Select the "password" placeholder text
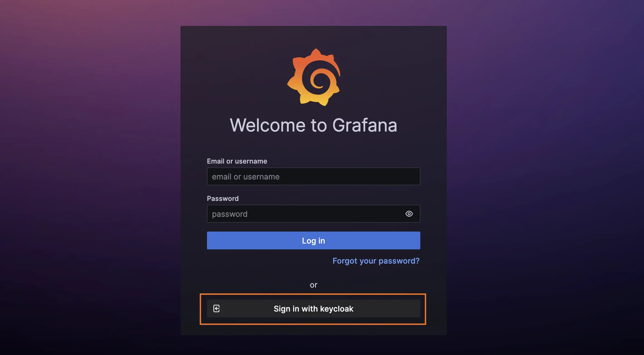Screen dimensions: 644x355 (230, 214)
